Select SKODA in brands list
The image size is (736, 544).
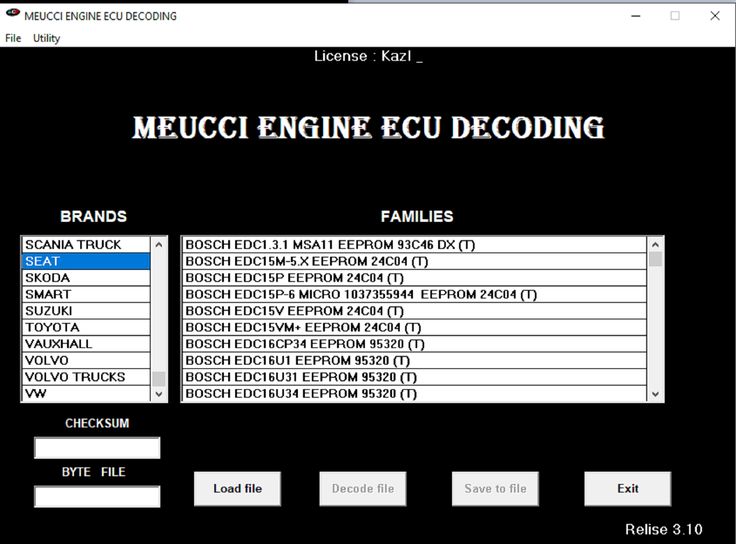[x=86, y=278]
